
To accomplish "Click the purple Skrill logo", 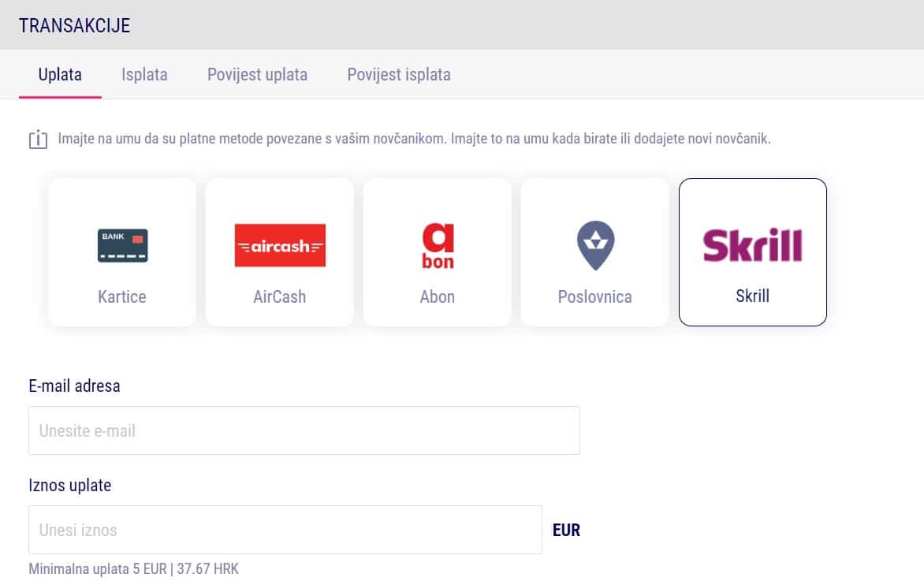I will pyautogui.click(x=752, y=245).
